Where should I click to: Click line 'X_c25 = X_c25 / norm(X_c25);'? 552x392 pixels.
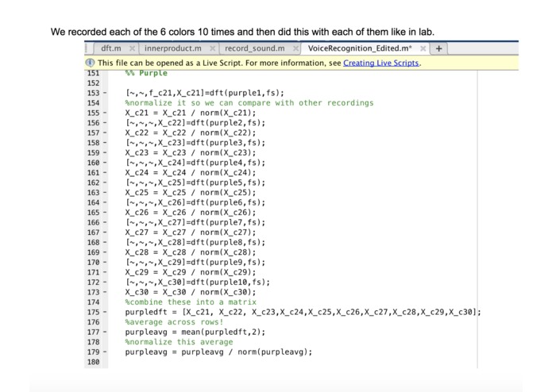tap(191, 193)
